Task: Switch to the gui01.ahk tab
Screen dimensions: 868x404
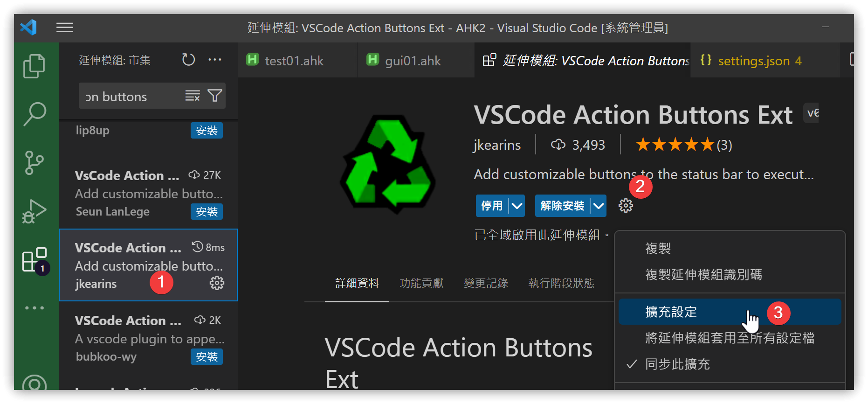Action: 416,61
